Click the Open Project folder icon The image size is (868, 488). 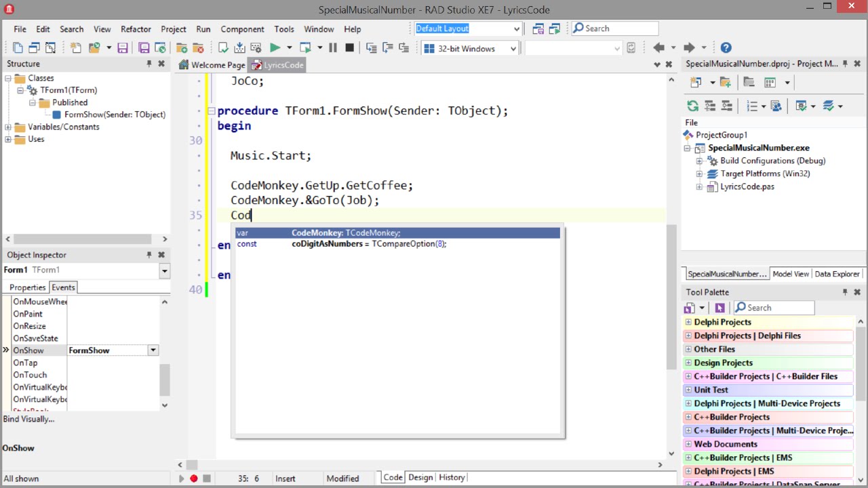pyautogui.click(x=94, y=48)
